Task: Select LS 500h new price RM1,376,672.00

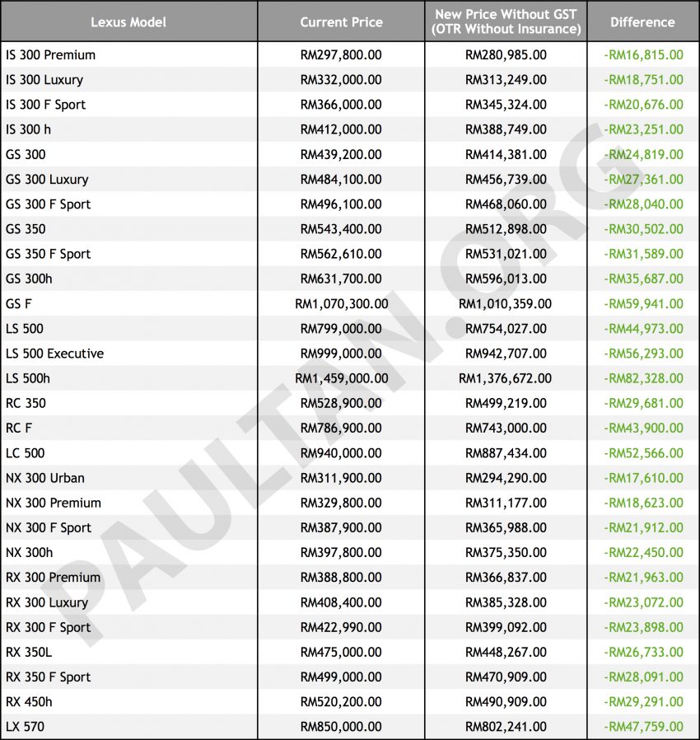Action: pyautogui.click(x=505, y=378)
